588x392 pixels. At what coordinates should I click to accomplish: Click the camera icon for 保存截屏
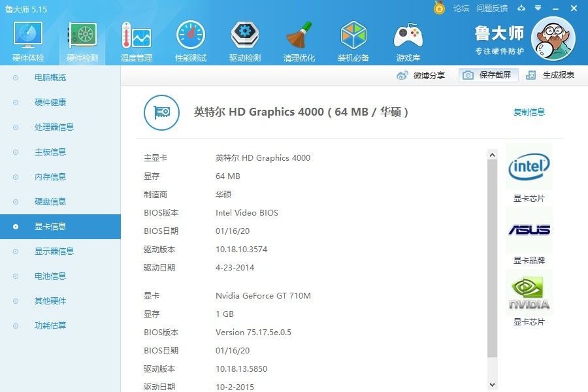click(468, 75)
